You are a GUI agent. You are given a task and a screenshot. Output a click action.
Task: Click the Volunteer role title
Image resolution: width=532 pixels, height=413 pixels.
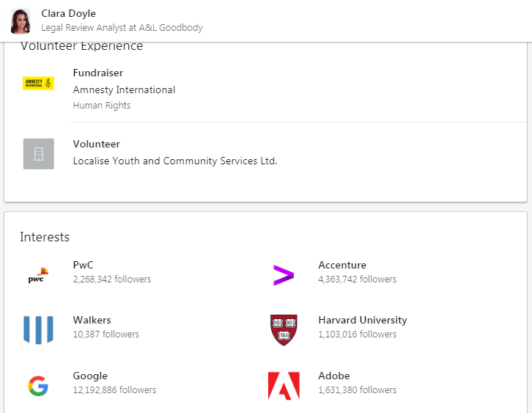point(96,144)
